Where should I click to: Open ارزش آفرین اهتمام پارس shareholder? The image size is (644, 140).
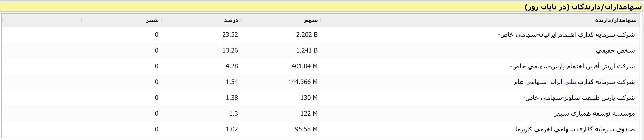coord(572,66)
